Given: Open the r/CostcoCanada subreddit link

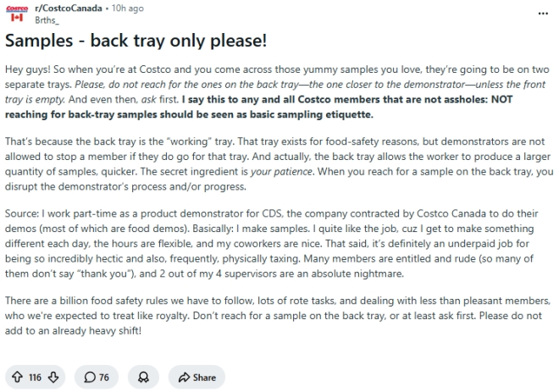Looking at the screenshot, I should click(x=69, y=8).
